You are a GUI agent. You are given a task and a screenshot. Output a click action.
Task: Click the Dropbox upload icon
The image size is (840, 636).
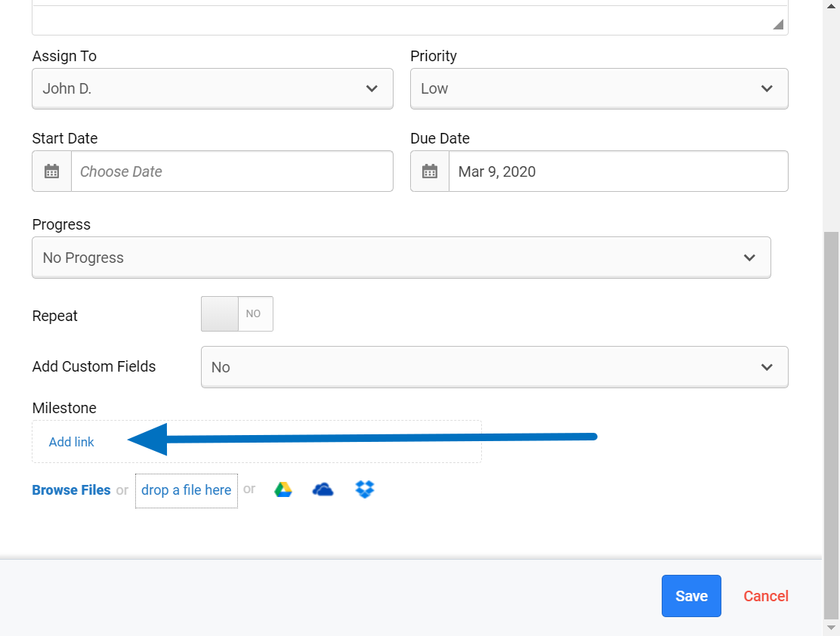coord(365,489)
